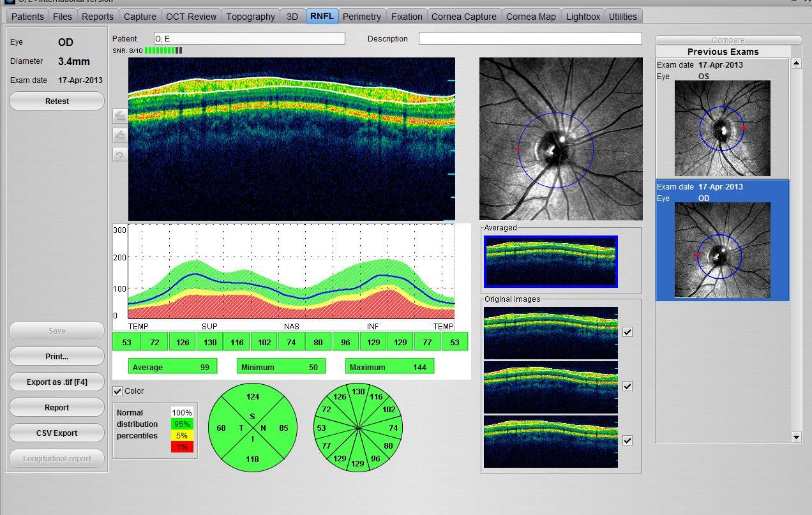Click the superior quadrant value 124

[x=253, y=397]
